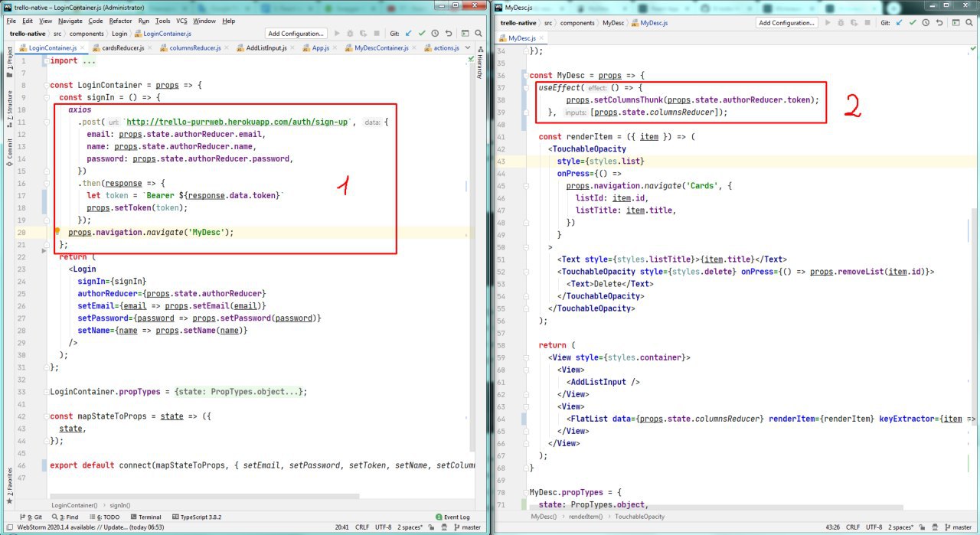
Task: Toggle the 3: Find tool window
Action: tap(67, 517)
